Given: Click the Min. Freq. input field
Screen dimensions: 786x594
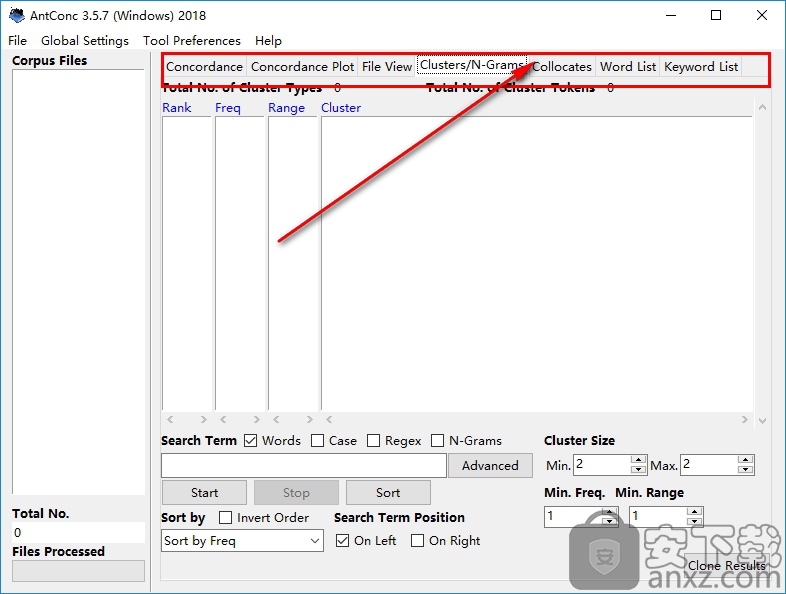Looking at the screenshot, I should point(574,517).
